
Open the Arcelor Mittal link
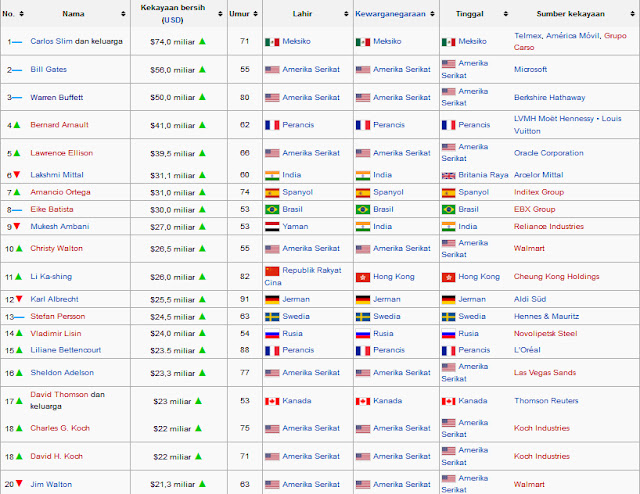coord(538,175)
